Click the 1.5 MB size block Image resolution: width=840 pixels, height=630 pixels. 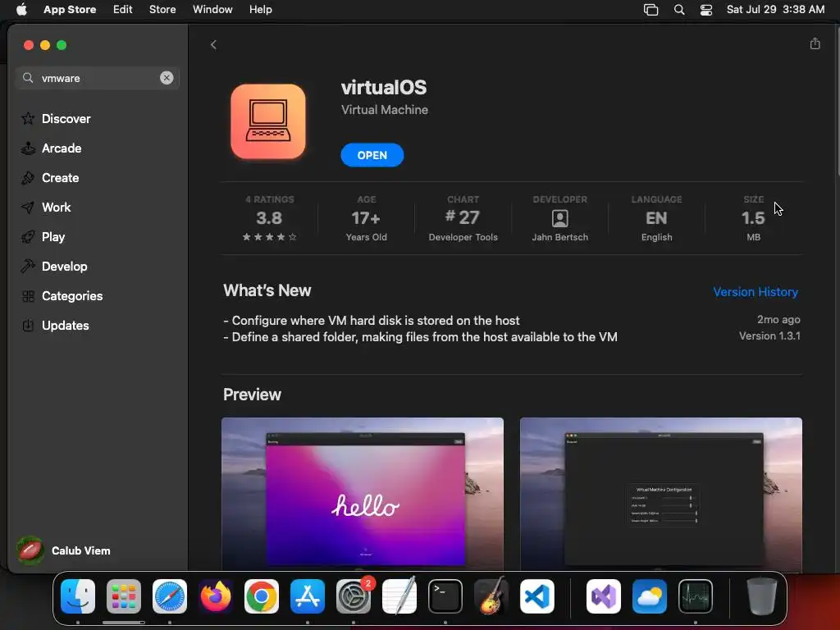coord(753,218)
